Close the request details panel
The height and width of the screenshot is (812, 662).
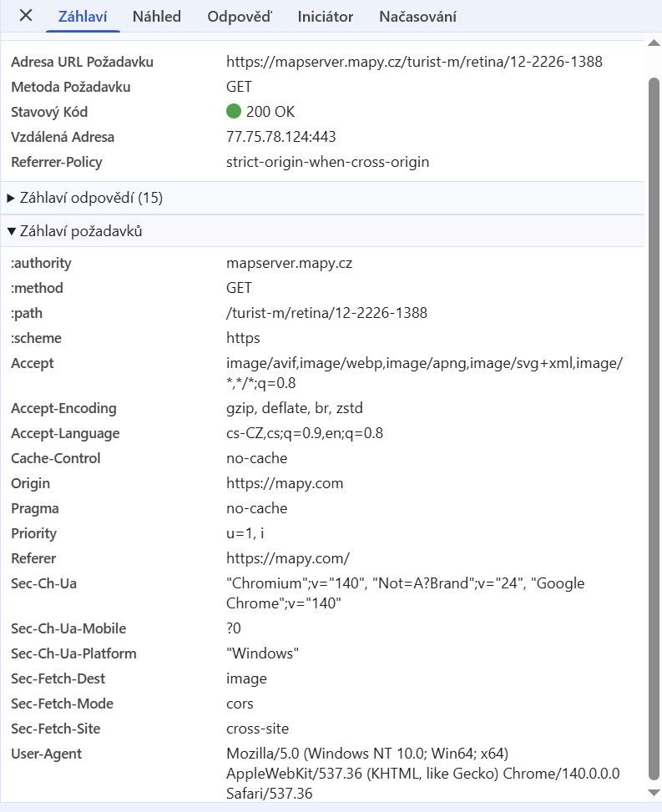pyautogui.click(x=26, y=16)
